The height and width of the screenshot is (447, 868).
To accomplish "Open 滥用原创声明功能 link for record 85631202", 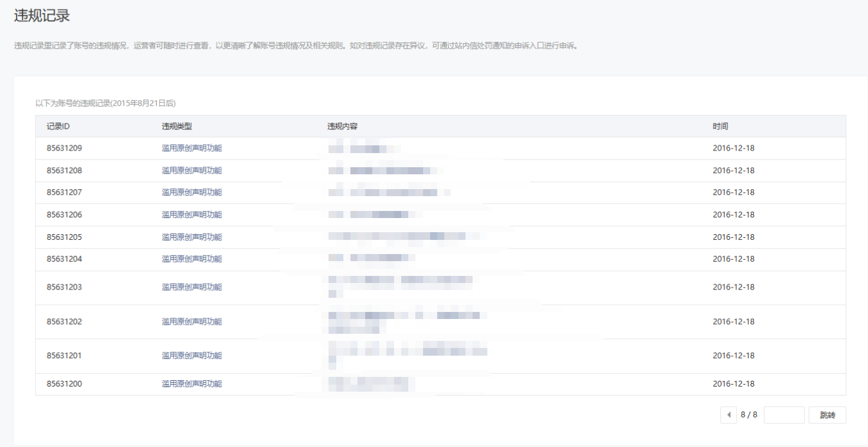I will (192, 322).
